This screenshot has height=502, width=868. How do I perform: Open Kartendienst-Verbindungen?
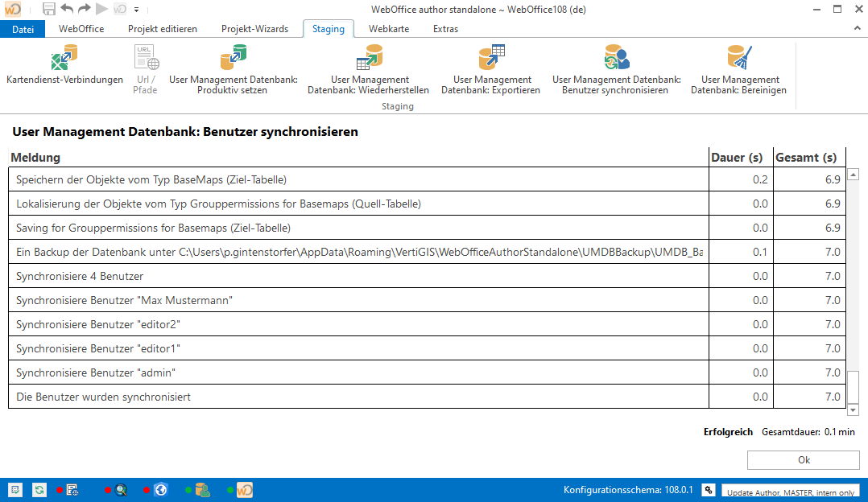point(64,68)
